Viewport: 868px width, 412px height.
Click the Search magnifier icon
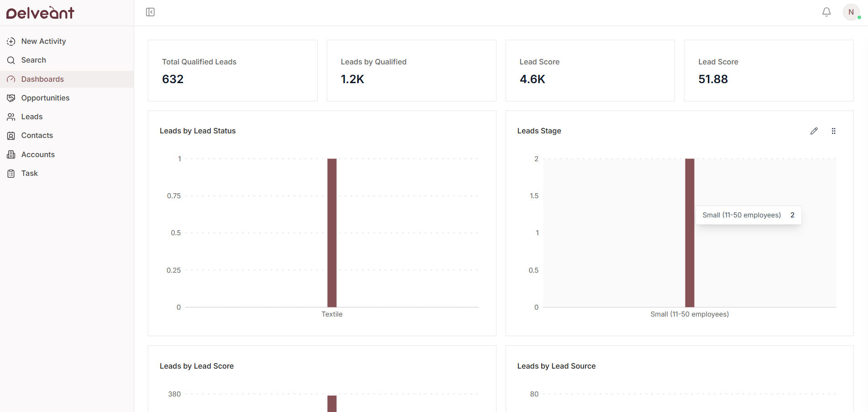pyautogui.click(x=11, y=60)
